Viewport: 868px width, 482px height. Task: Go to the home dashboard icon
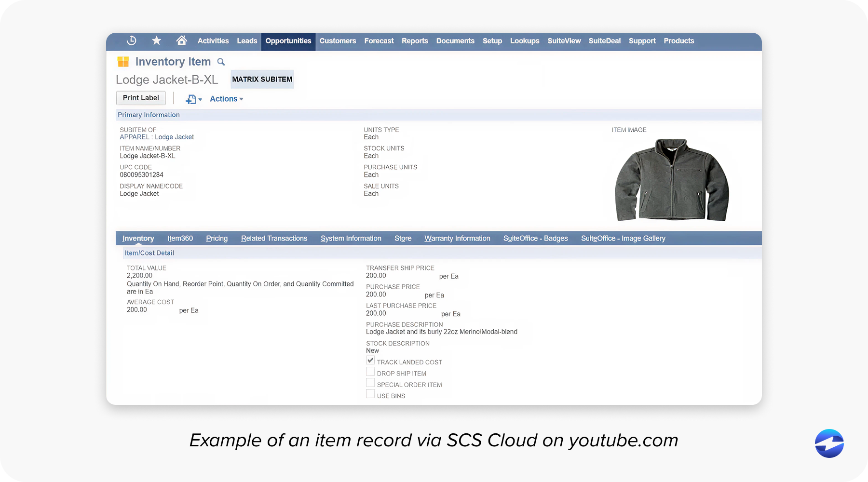(x=181, y=41)
